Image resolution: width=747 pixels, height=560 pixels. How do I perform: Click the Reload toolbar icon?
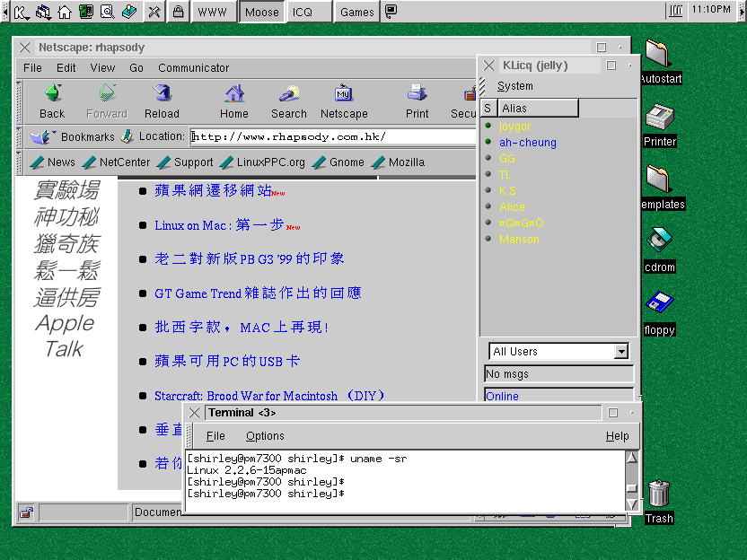tap(162, 94)
